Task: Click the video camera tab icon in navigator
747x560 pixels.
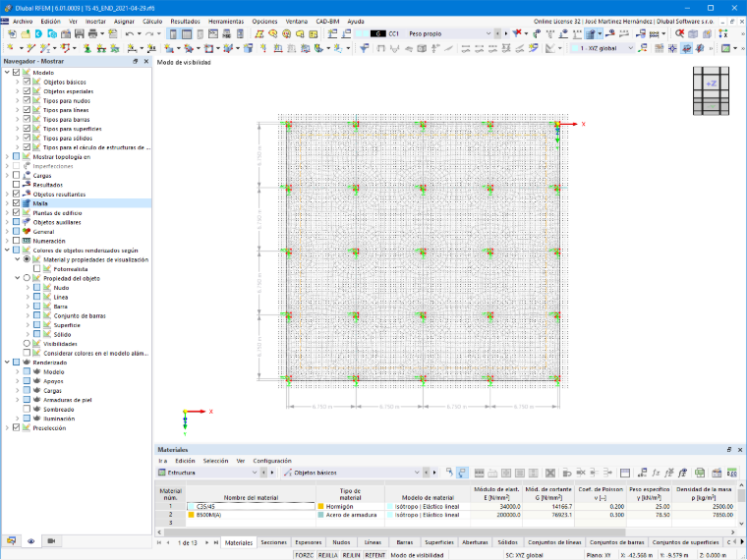Action: click(x=51, y=541)
